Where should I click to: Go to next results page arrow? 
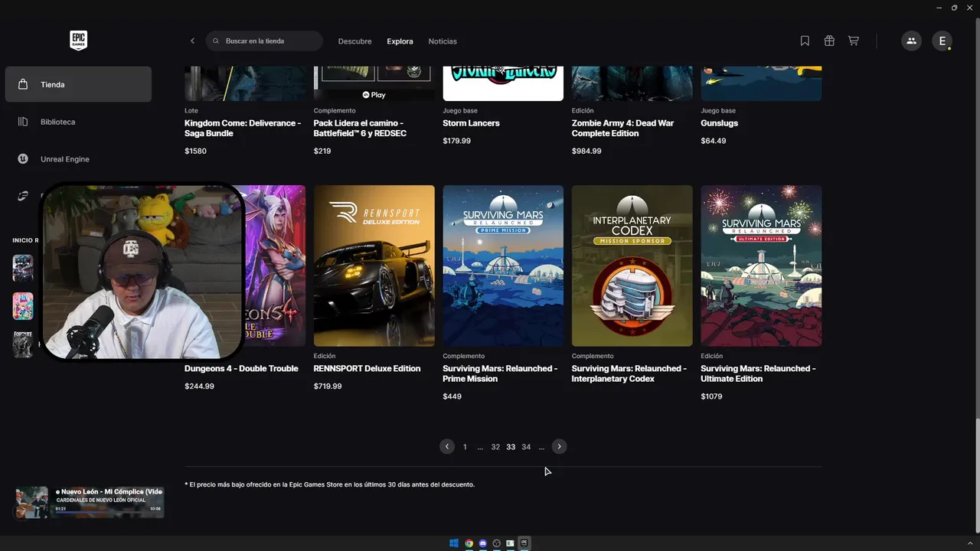560,447
